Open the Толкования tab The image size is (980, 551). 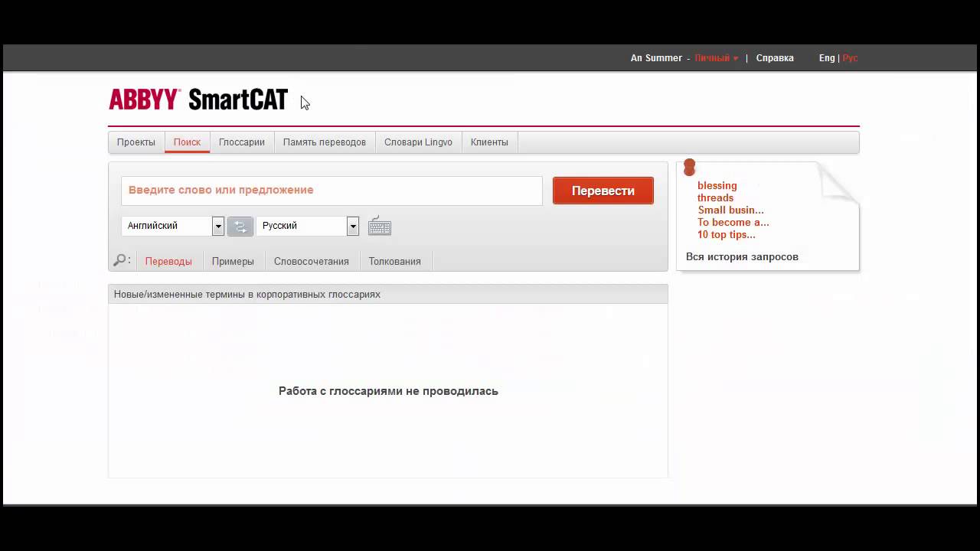(395, 262)
